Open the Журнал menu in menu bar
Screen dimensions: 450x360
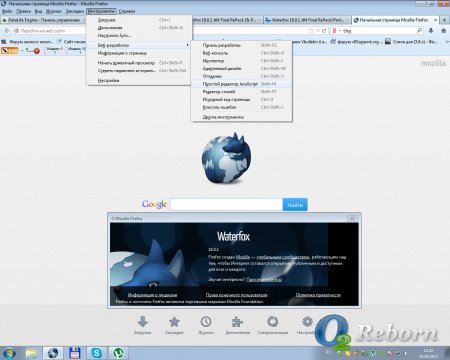click(54, 11)
